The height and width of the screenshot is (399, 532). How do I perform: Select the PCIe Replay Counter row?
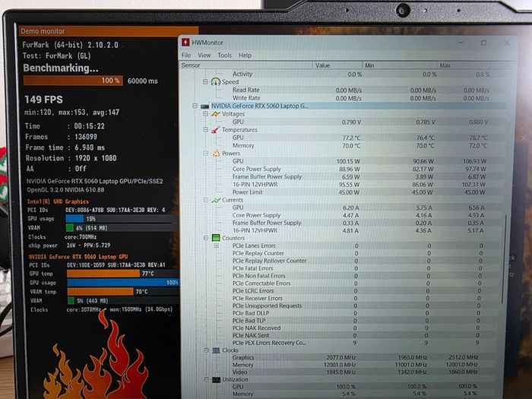356,253
